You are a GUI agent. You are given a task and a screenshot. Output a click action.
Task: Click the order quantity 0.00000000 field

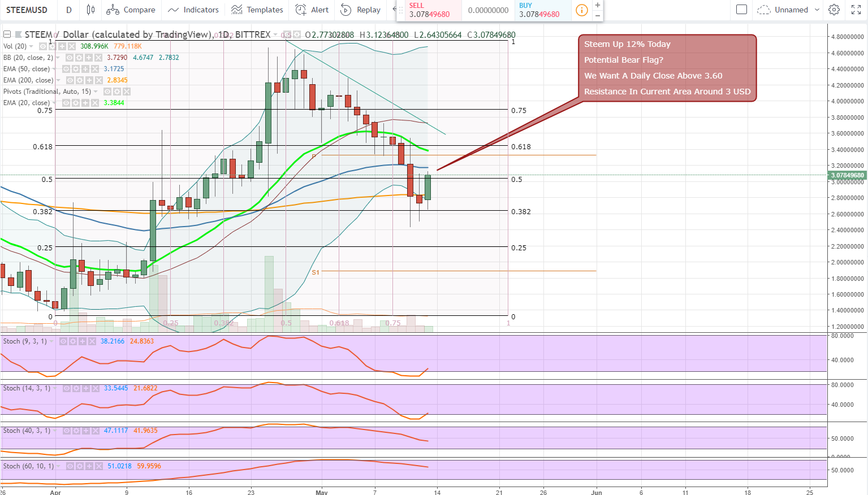coord(489,10)
